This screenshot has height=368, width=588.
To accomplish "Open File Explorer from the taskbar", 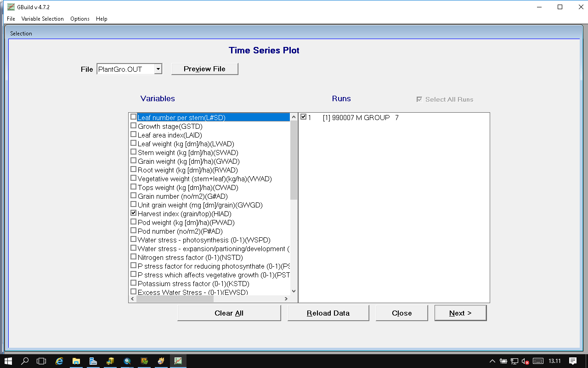I will (76, 361).
